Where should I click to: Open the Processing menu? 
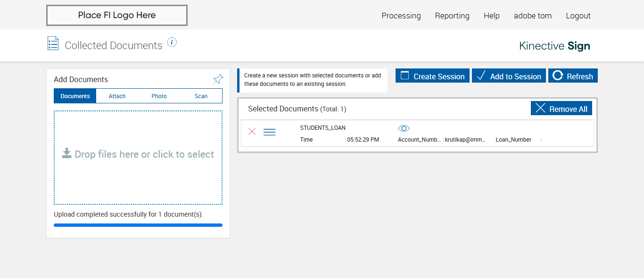(x=401, y=16)
